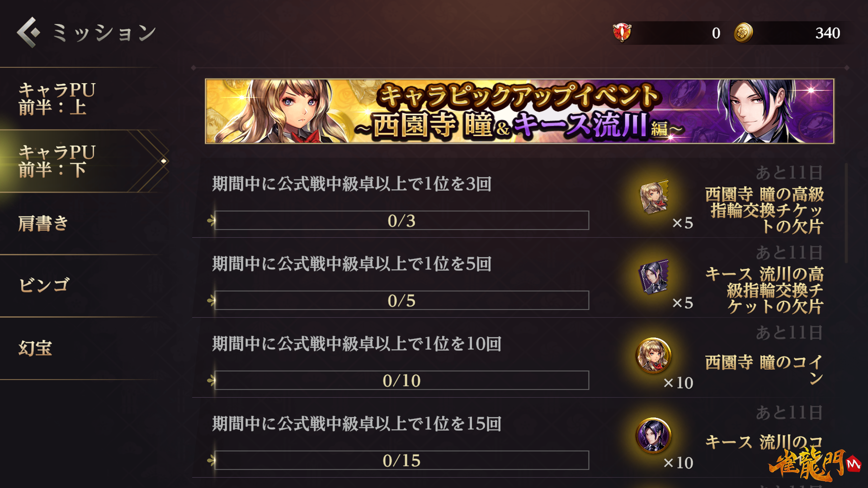Tap Keith Rukawa round coin reward icon

(x=653, y=435)
